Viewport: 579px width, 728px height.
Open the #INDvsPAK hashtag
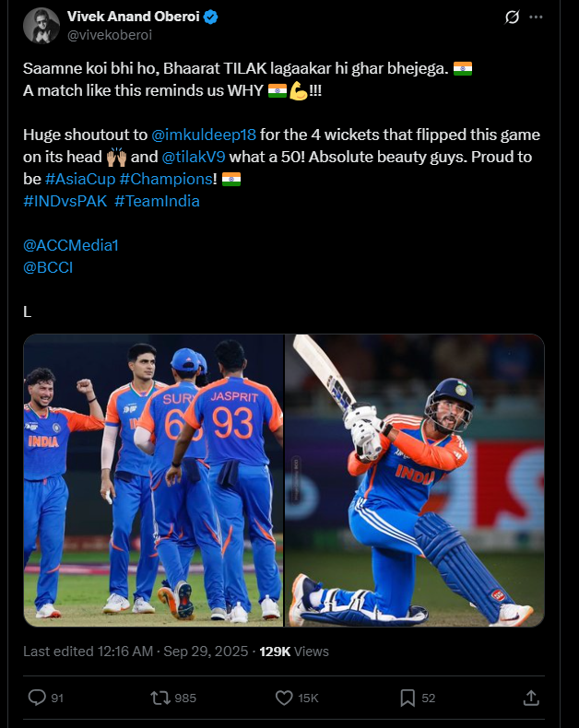65,201
